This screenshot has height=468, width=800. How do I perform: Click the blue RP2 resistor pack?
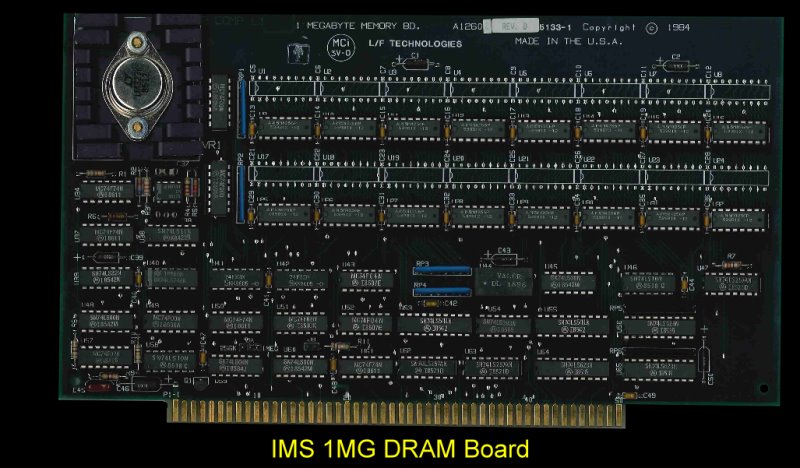pos(241,194)
